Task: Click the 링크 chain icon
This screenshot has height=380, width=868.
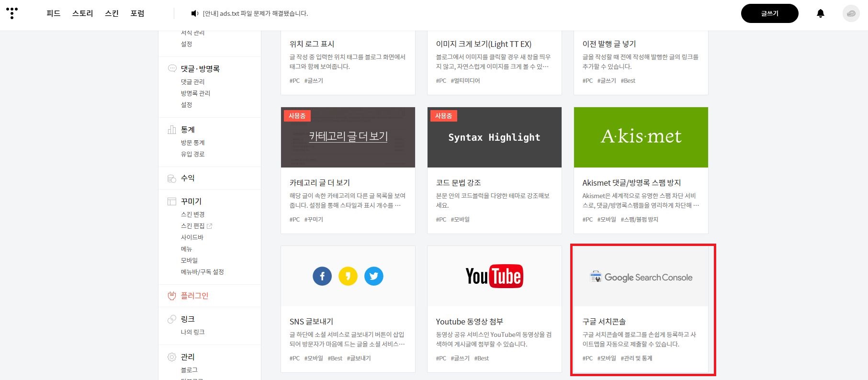Action: point(172,319)
